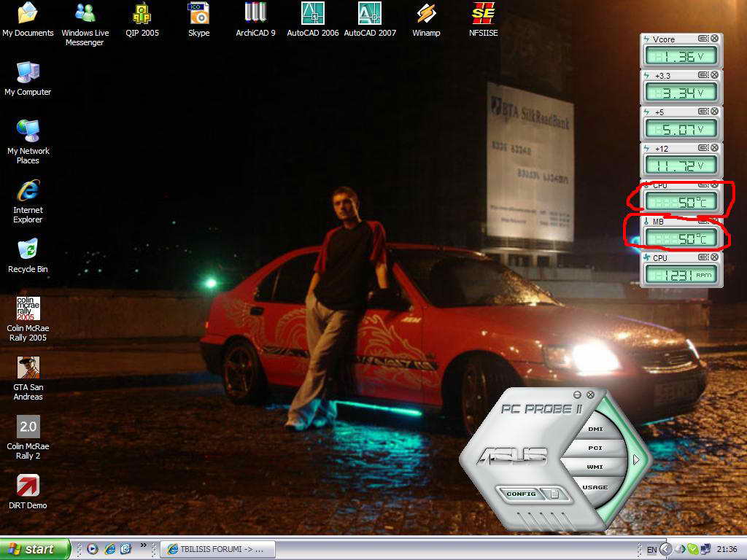Screen dimensions: 747x560
Task: Expand PC Probe II with the side arrow
Action: tap(636, 459)
